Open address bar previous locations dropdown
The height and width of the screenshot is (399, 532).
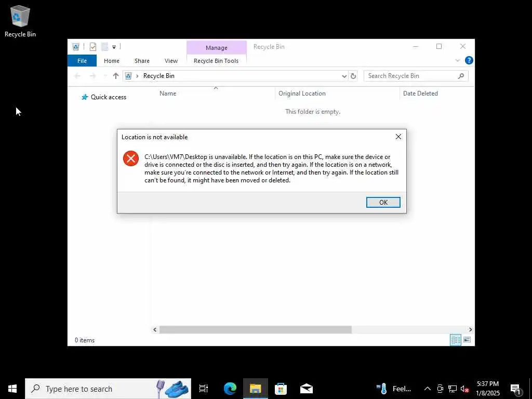(x=344, y=76)
